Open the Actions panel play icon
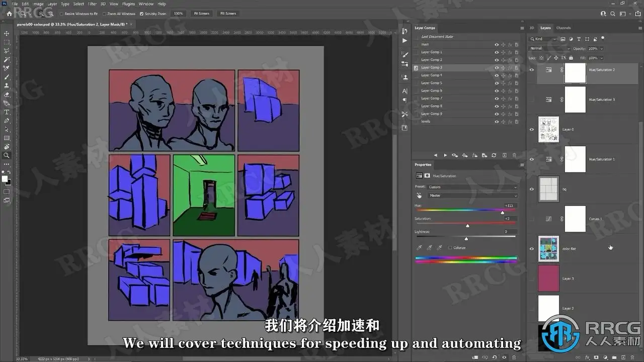644x362 pixels. (405, 41)
